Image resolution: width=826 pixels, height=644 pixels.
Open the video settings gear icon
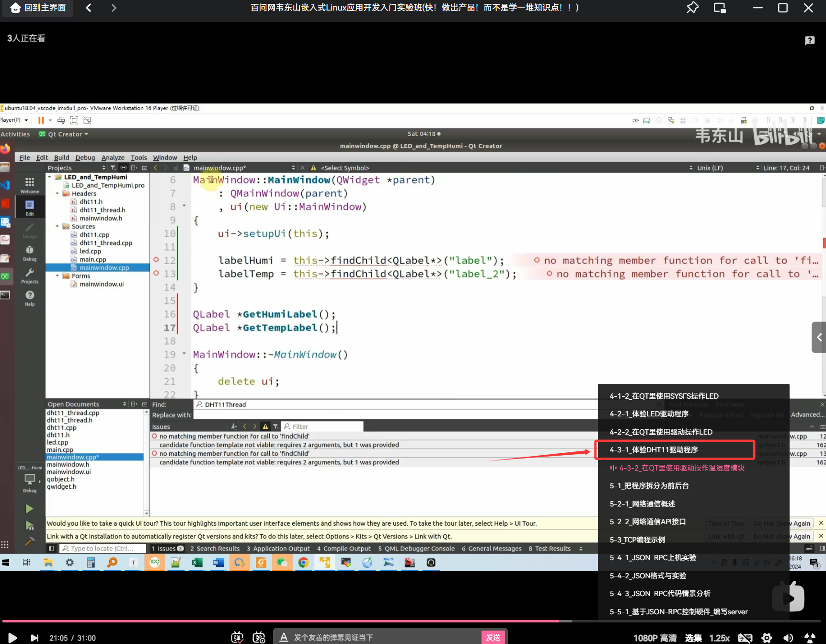pos(767,638)
